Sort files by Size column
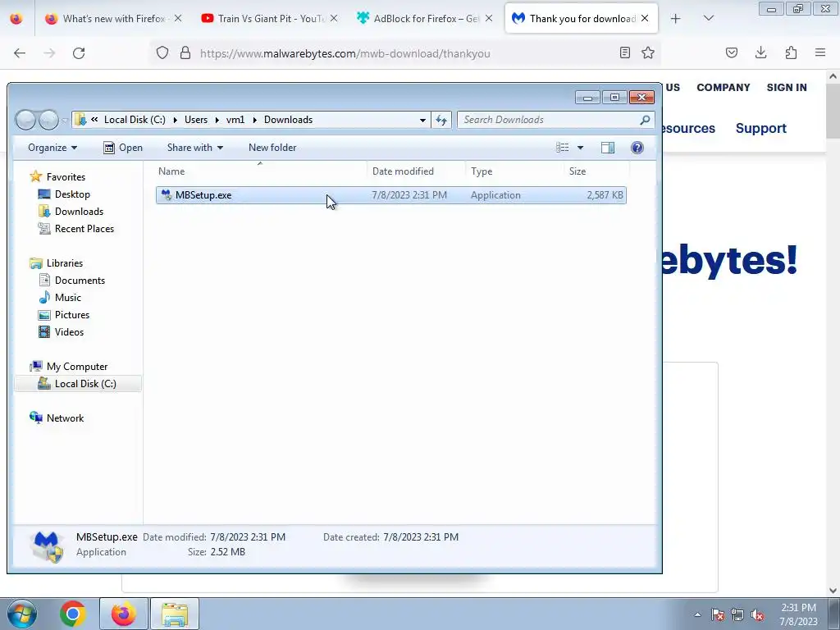Image resolution: width=840 pixels, height=630 pixels. [x=596, y=171]
